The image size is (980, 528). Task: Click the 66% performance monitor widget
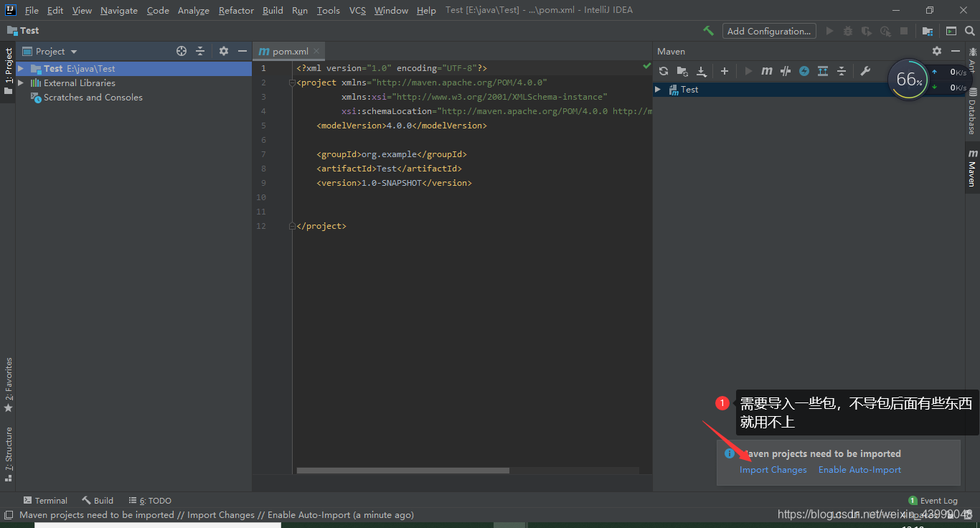point(908,79)
